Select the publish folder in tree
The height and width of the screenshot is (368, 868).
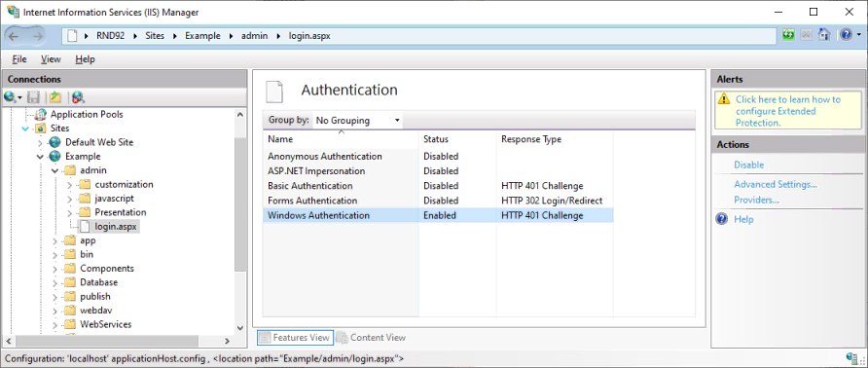tap(95, 297)
